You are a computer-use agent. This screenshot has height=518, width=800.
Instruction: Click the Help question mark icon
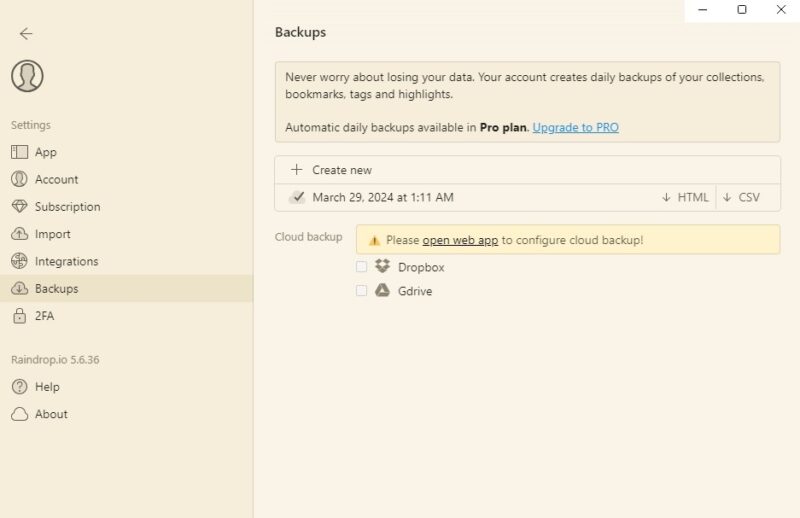coord(19,387)
